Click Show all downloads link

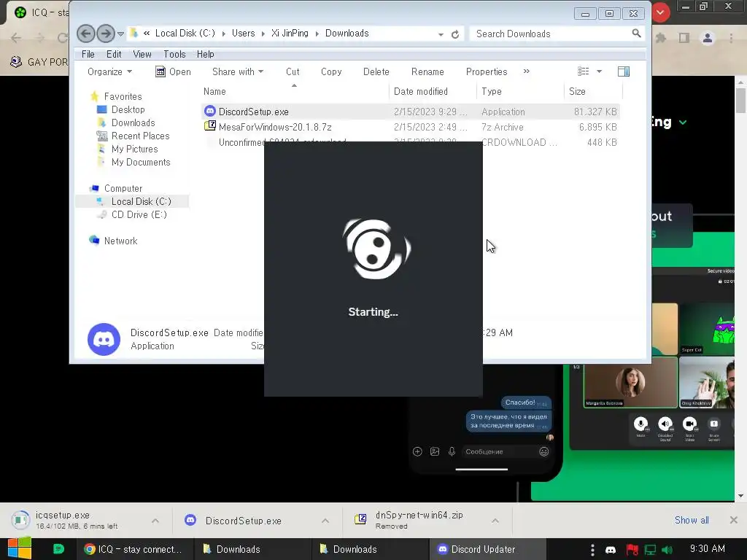pyautogui.click(x=692, y=521)
